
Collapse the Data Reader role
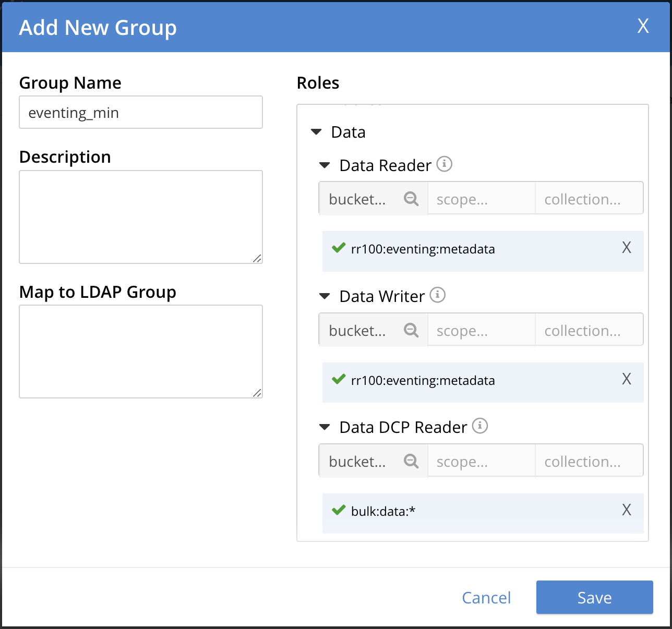click(x=325, y=165)
